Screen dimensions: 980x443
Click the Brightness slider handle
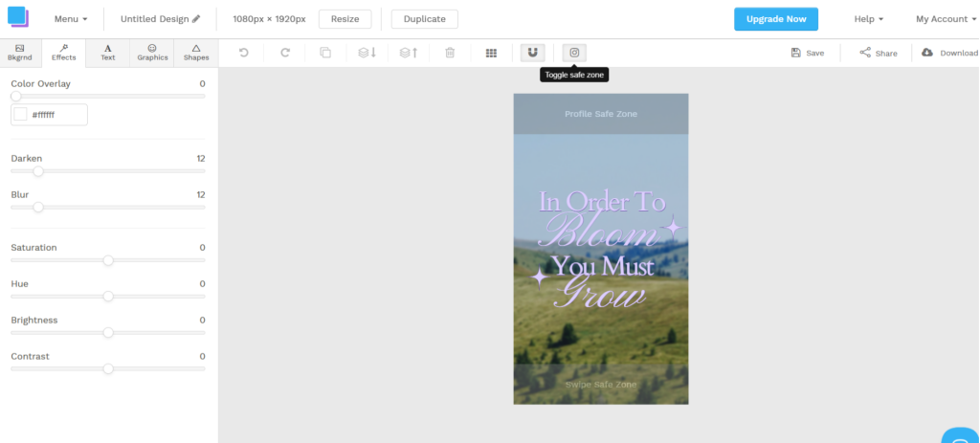[x=108, y=332]
